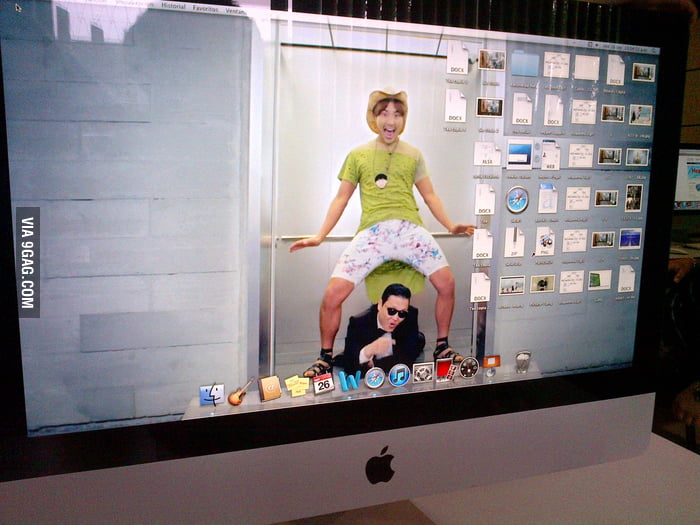Open the Photo Booth icon in dock
700x525 pixels.
point(446,370)
